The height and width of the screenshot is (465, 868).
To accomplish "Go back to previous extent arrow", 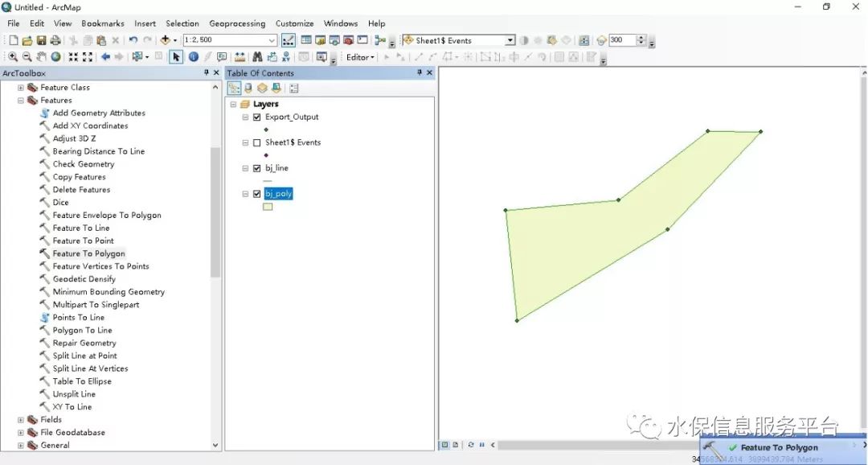I will (105, 57).
